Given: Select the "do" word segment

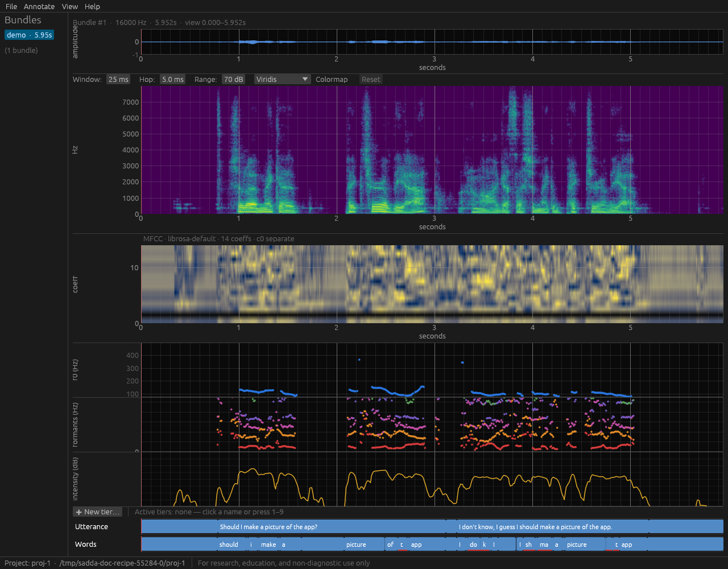Looking at the screenshot, I should (x=474, y=545).
